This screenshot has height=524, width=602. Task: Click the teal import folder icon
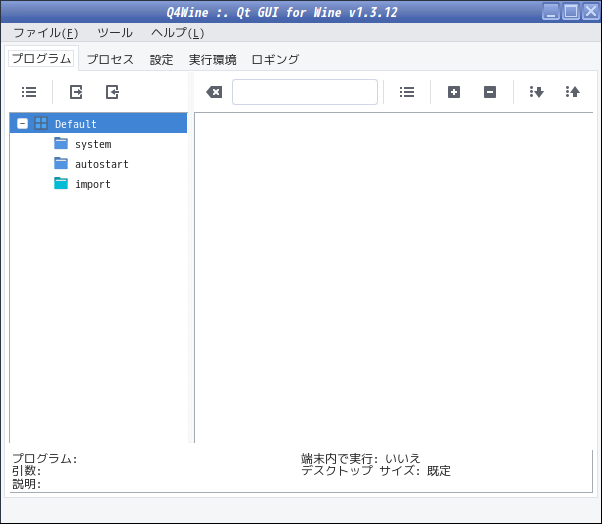(61, 183)
